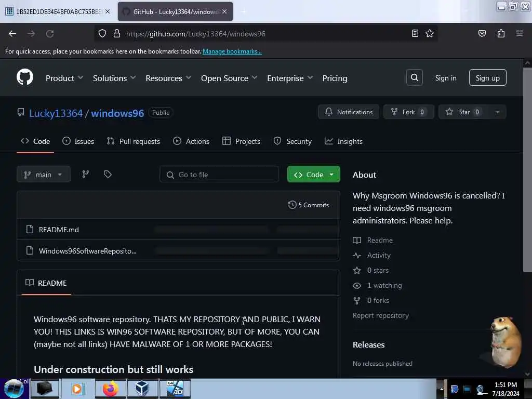Go back using the browser back arrow
532x399 pixels.
click(12, 34)
